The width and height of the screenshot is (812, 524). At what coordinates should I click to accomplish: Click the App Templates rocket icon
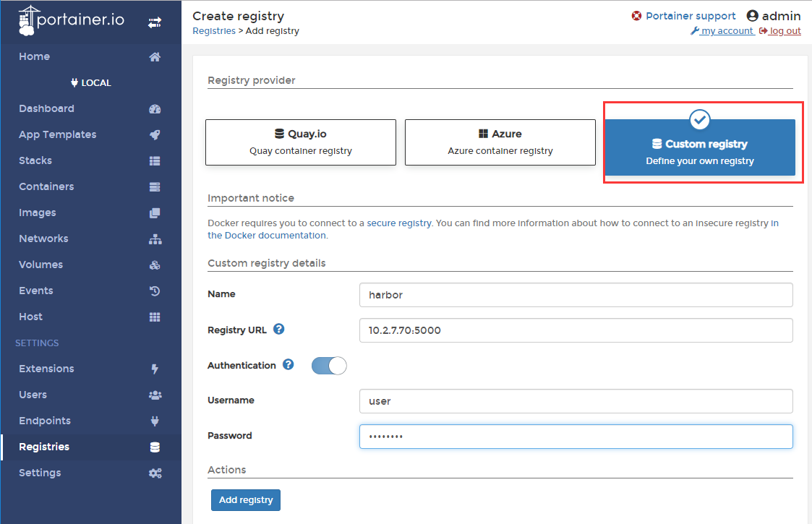pyautogui.click(x=154, y=134)
